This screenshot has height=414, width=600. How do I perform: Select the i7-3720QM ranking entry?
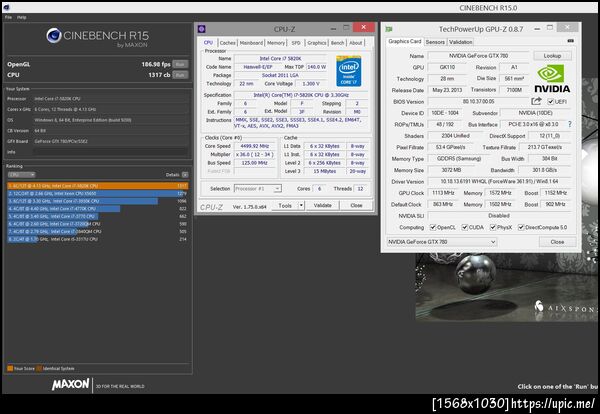coord(98,224)
